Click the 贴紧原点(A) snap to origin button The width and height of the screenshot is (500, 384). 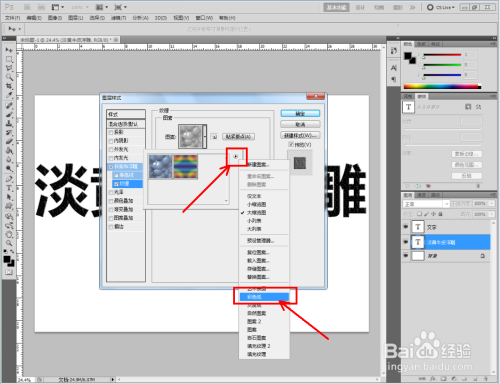239,137
